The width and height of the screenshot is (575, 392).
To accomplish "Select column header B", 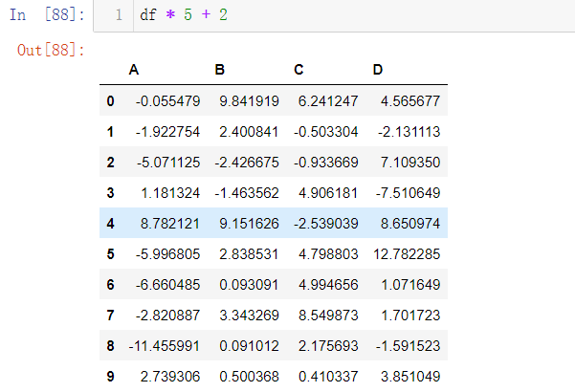I will click(220, 70).
